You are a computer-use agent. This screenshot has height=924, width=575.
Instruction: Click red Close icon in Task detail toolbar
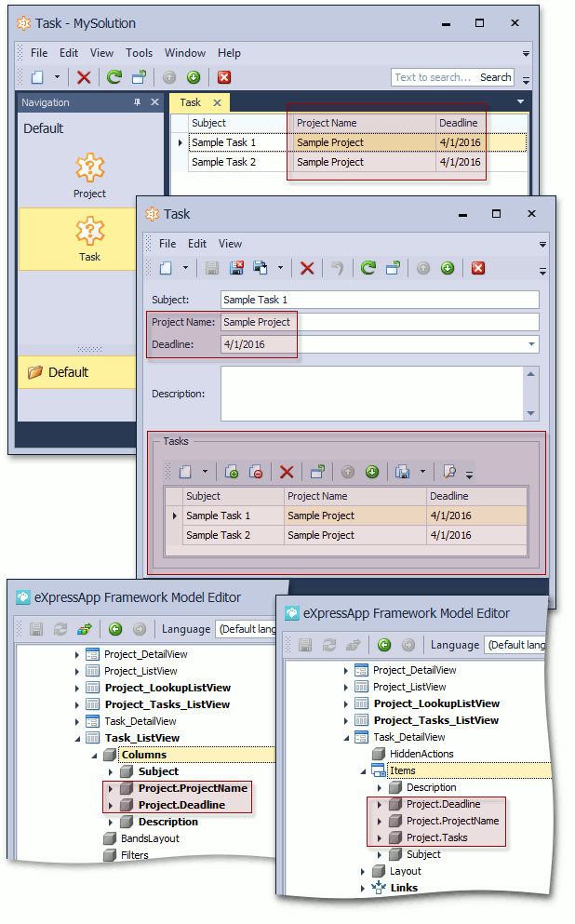tap(478, 268)
